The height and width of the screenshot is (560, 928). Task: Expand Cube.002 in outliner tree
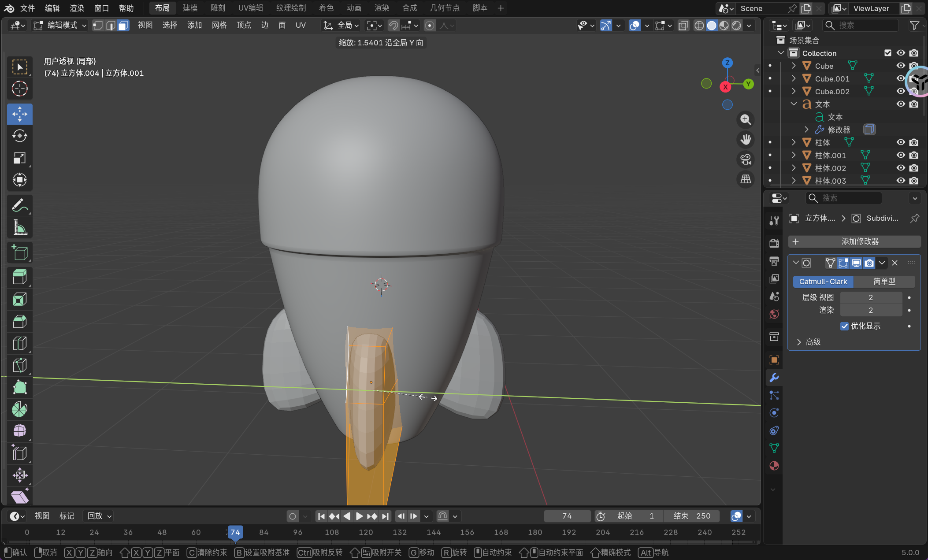[x=794, y=91]
